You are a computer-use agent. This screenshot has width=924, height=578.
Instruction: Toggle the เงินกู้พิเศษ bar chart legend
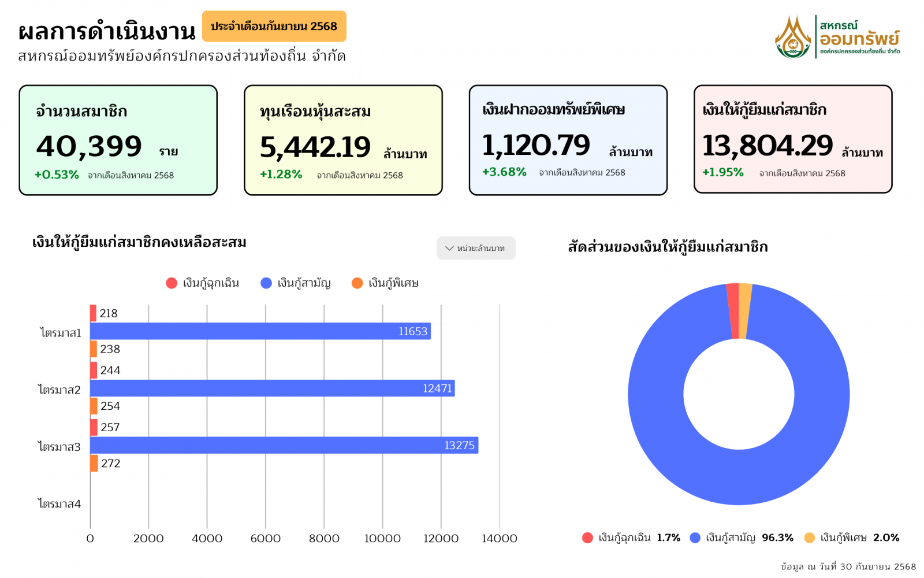pos(385,283)
